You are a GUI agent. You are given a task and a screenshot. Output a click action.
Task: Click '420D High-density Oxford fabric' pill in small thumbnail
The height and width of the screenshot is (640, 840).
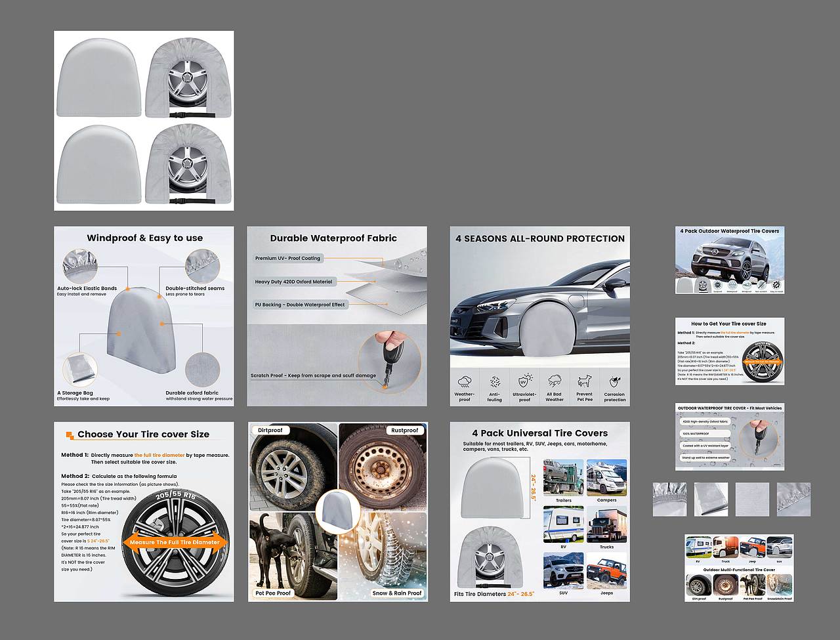coord(705,421)
